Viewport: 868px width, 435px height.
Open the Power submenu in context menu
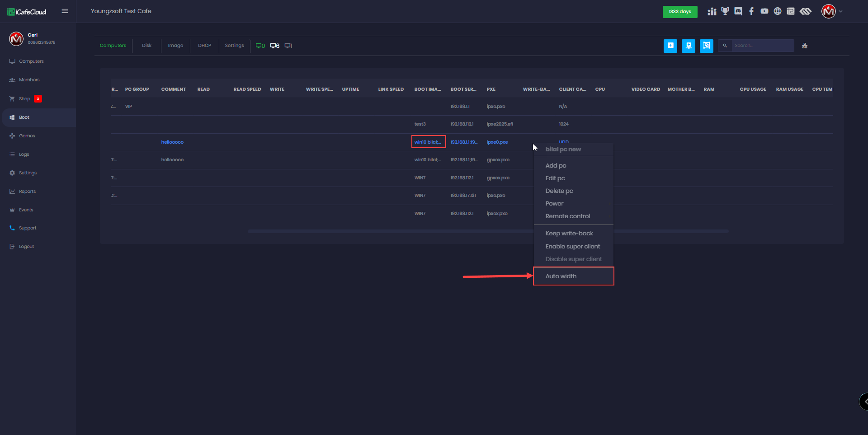tap(554, 204)
